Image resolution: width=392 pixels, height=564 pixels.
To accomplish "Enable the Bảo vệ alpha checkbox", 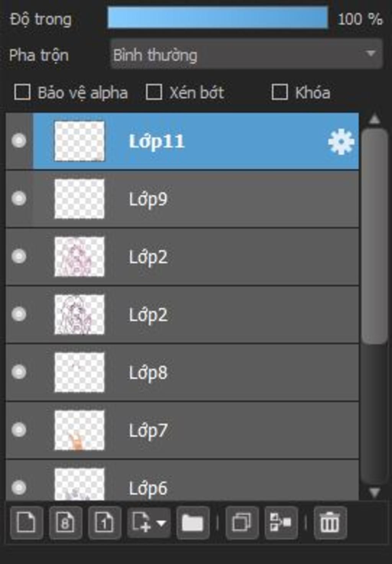I will click(22, 92).
